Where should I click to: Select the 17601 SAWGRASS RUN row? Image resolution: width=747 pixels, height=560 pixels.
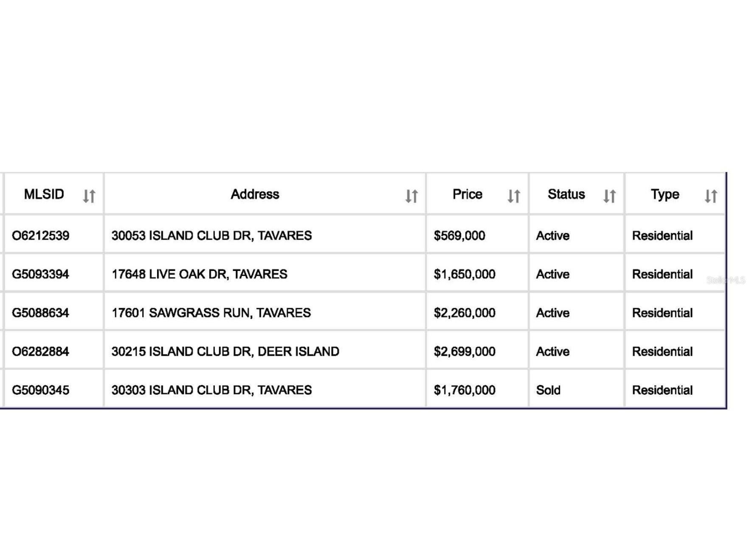pos(212,313)
